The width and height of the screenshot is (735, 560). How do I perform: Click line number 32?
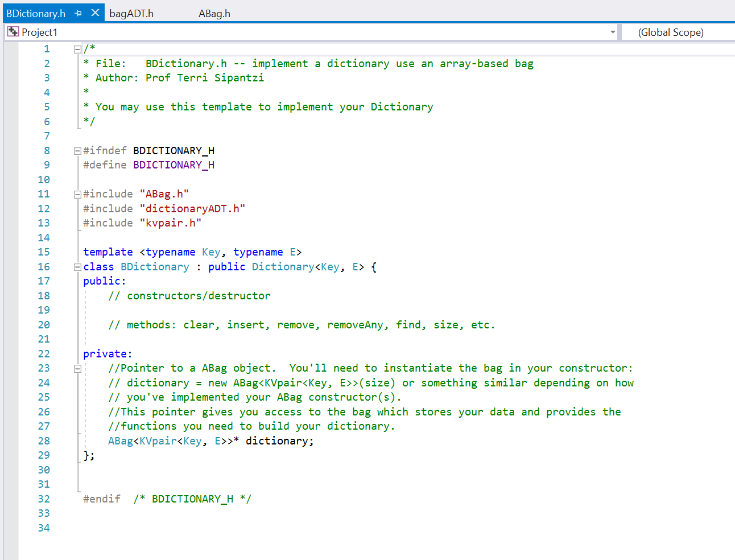point(44,499)
